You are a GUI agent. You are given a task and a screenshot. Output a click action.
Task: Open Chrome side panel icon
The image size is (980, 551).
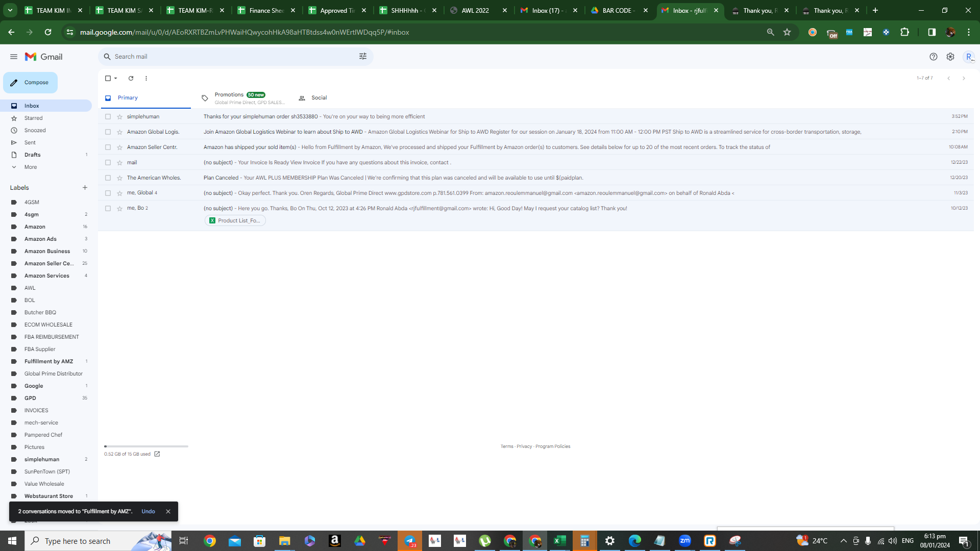[x=932, y=32]
